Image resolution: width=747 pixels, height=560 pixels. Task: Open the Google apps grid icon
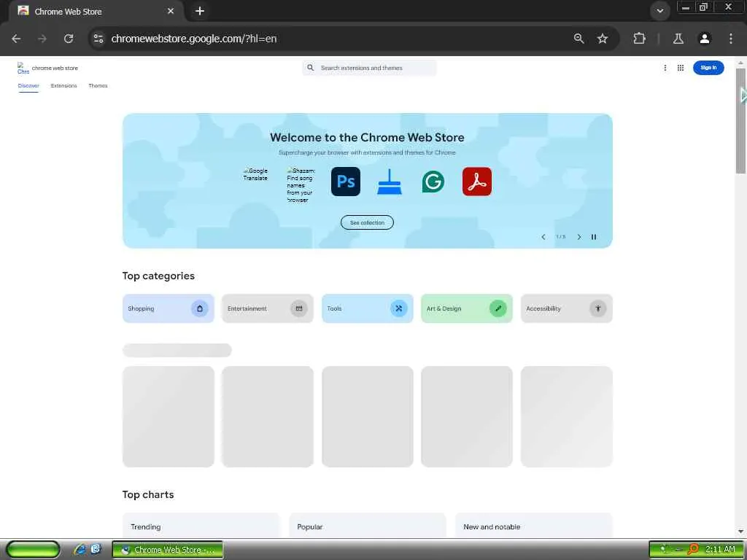681,68
